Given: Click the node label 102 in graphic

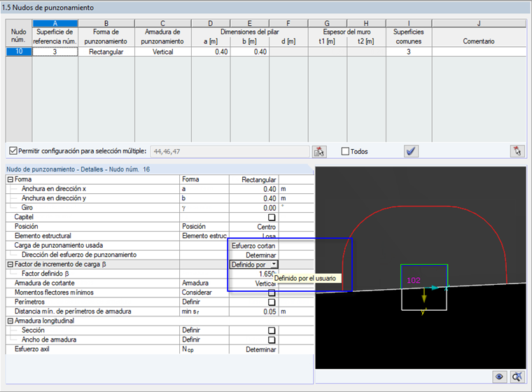Looking at the screenshot, I should point(414,280).
